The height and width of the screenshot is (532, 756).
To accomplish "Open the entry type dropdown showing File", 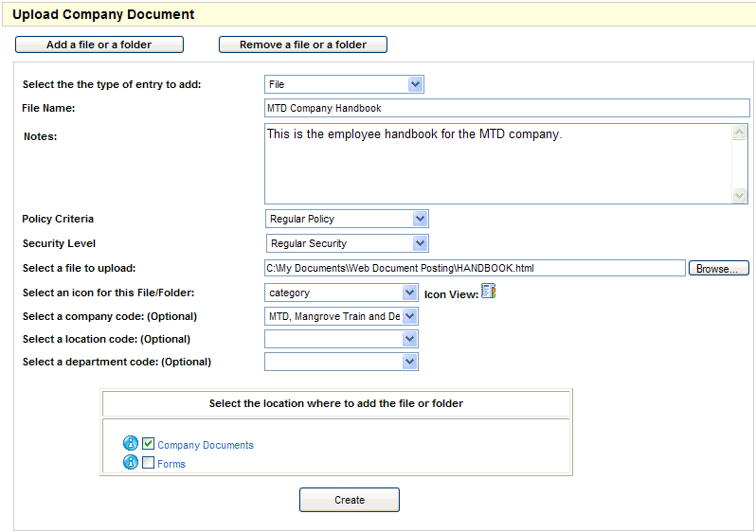I will [344, 84].
